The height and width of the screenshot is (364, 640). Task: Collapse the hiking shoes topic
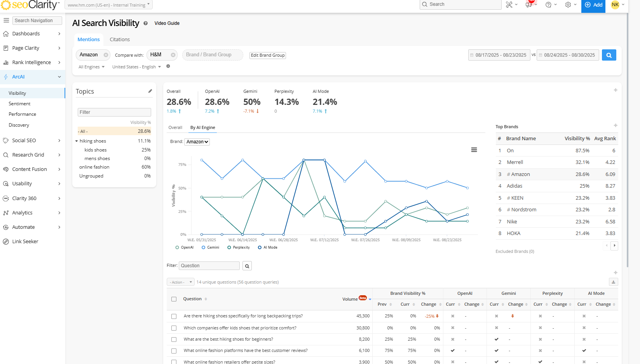click(77, 141)
